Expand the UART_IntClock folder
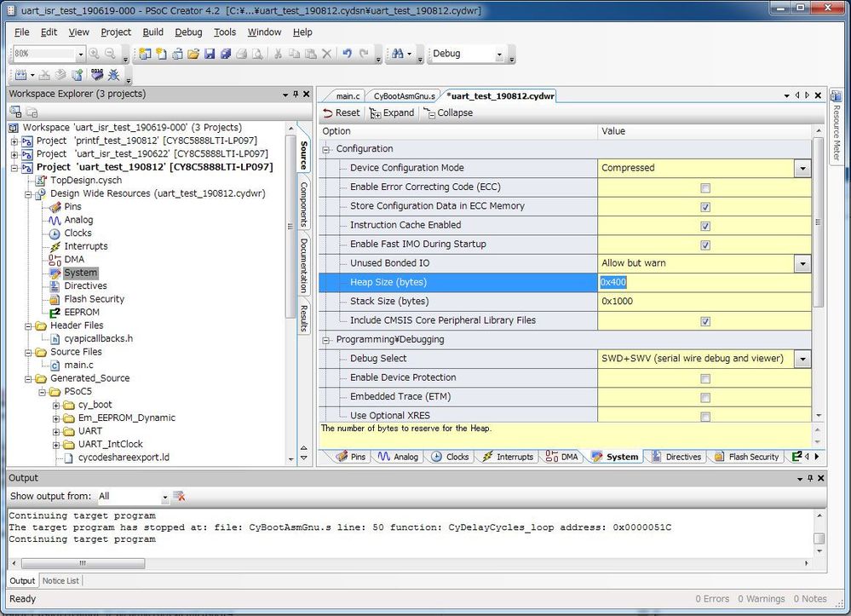This screenshot has height=616, width=851. tap(56, 444)
